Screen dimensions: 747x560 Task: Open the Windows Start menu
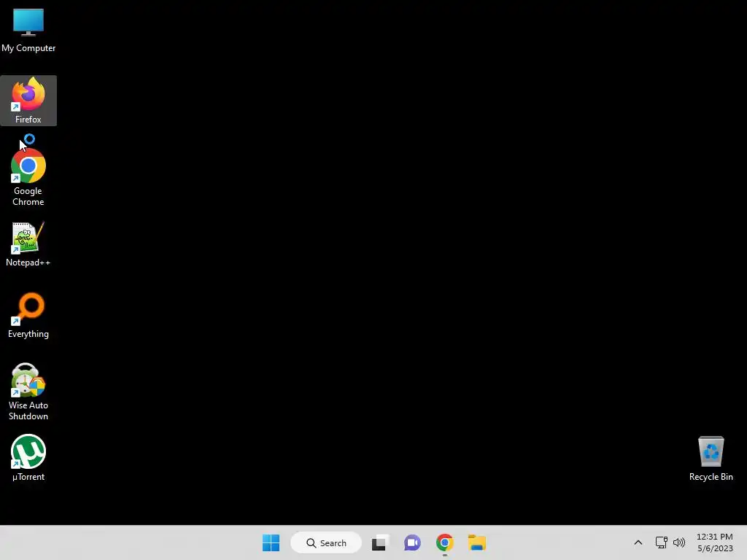click(271, 542)
